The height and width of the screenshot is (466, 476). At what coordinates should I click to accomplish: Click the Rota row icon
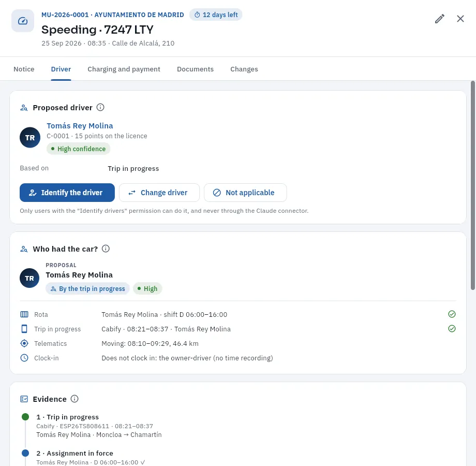point(24,314)
